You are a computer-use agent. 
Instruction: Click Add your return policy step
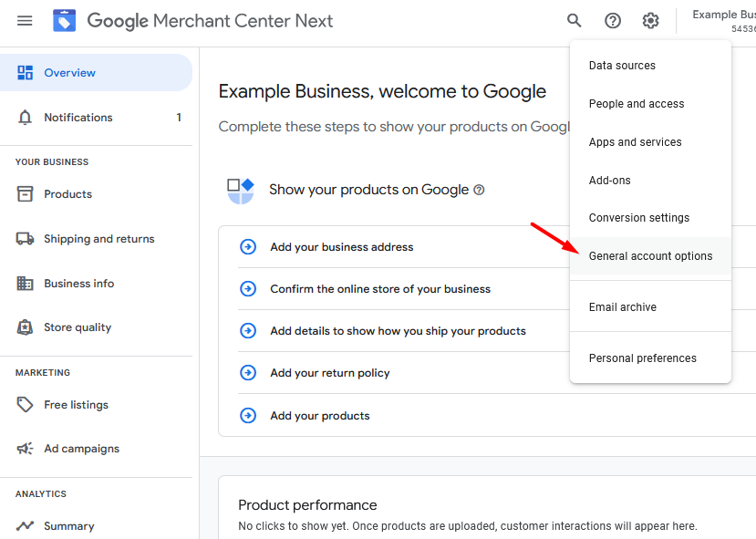pyautogui.click(x=330, y=373)
